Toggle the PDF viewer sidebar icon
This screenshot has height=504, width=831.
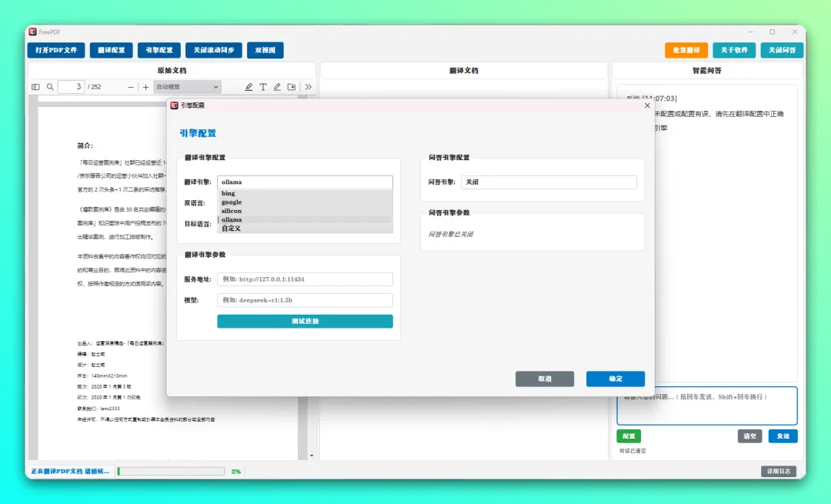[35, 87]
